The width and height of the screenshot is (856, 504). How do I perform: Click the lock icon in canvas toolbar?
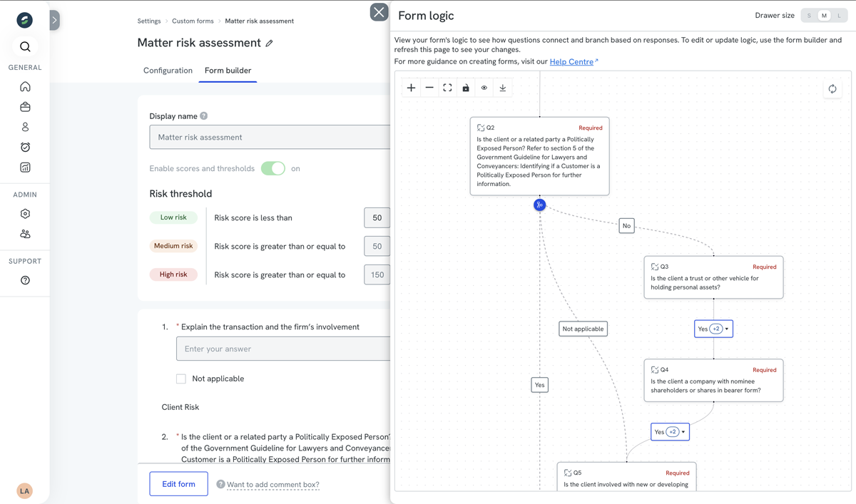click(466, 88)
